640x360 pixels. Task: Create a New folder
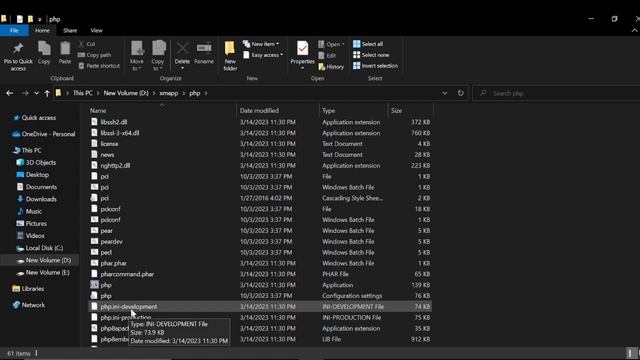pyautogui.click(x=230, y=56)
